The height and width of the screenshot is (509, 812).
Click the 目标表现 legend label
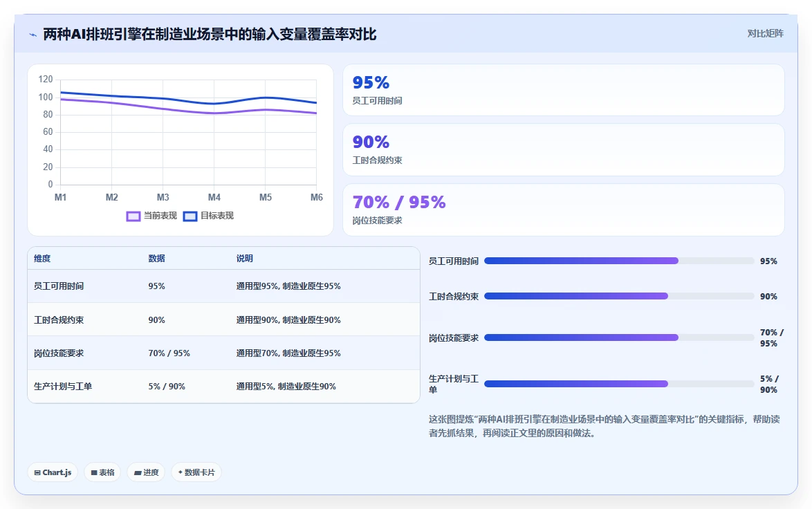click(x=217, y=215)
